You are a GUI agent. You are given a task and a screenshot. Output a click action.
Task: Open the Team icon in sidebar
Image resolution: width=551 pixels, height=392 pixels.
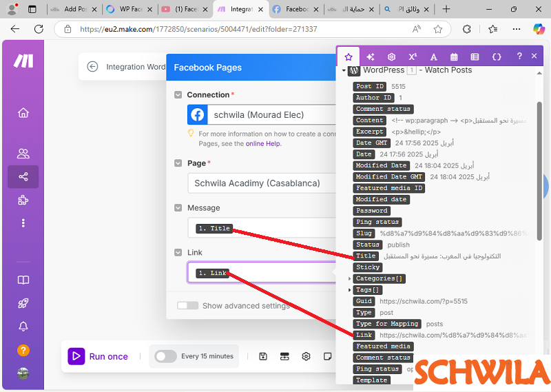tap(23, 154)
